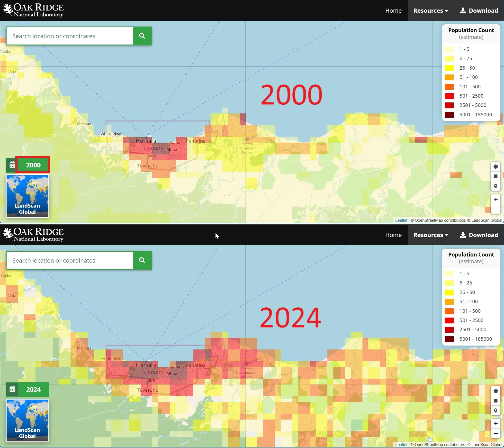Zoom out on the 2024 map
504x448 pixels.
[496, 433]
